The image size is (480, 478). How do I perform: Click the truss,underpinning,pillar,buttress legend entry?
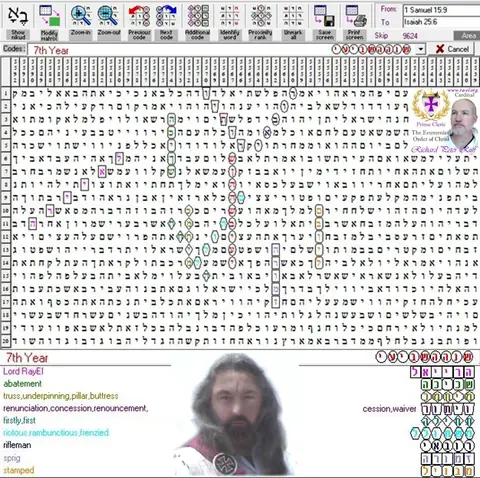(x=61, y=396)
